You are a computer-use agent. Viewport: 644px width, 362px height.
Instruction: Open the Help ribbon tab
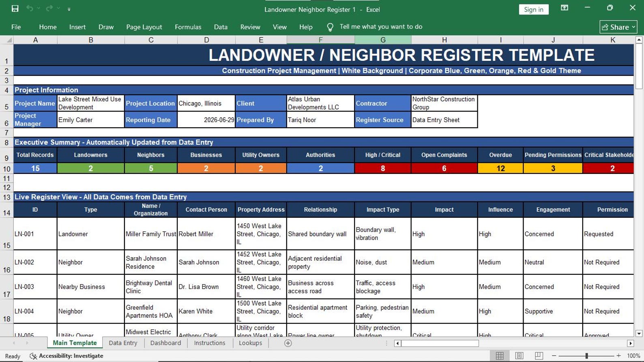click(306, 27)
